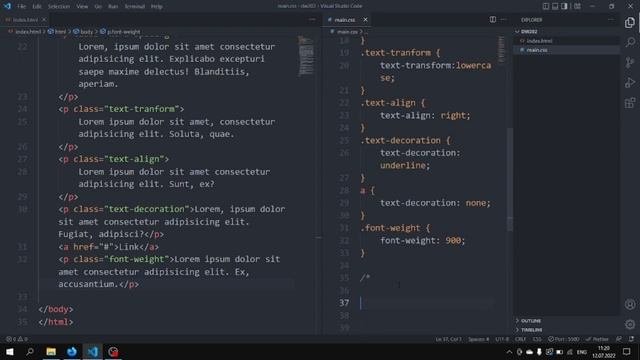The width and height of the screenshot is (640, 360).
Task: Click the CRLF end of line status item
Action: click(x=520, y=339)
